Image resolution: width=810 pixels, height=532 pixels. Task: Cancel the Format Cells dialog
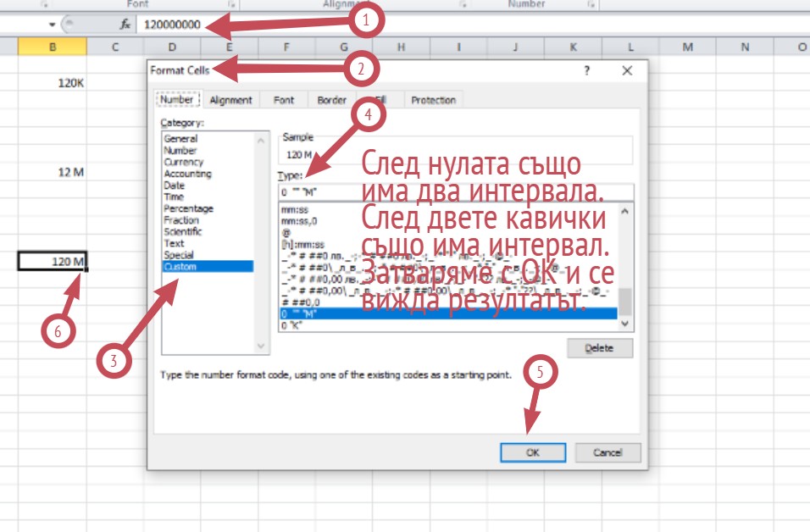click(x=607, y=452)
